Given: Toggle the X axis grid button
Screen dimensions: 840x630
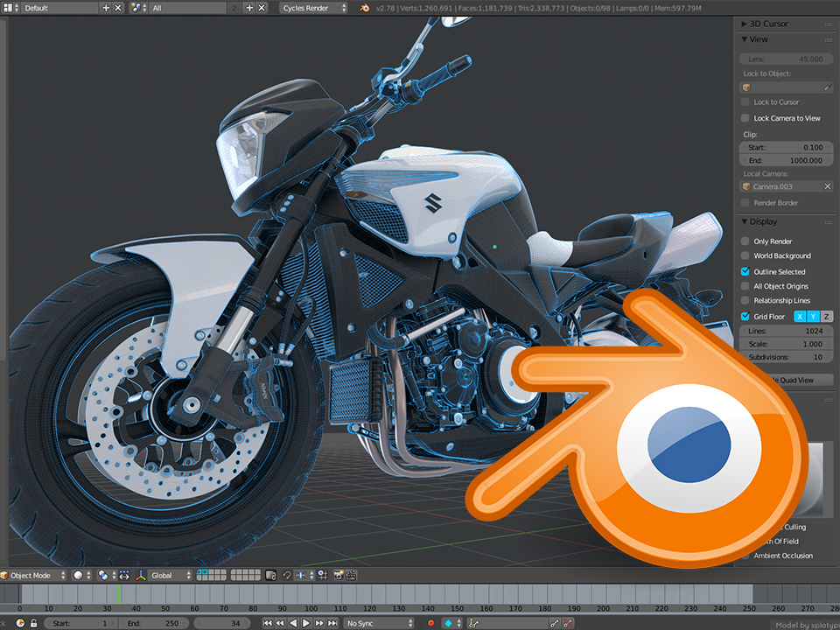Looking at the screenshot, I should [800, 317].
